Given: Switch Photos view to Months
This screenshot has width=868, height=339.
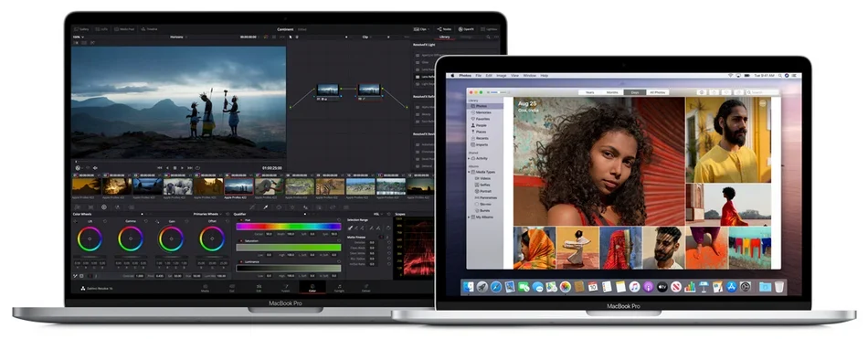Looking at the screenshot, I should [x=612, y=92].
